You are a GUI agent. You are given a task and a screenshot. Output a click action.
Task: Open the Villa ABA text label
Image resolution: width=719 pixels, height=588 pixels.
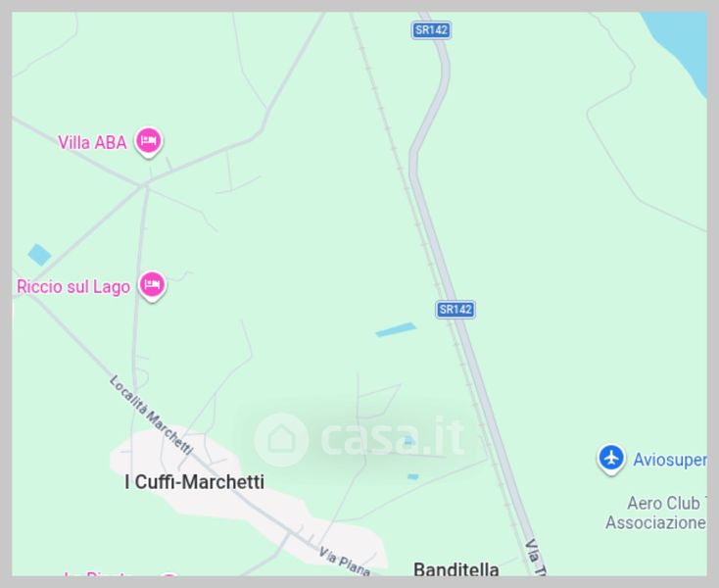[x=92, y=143]
